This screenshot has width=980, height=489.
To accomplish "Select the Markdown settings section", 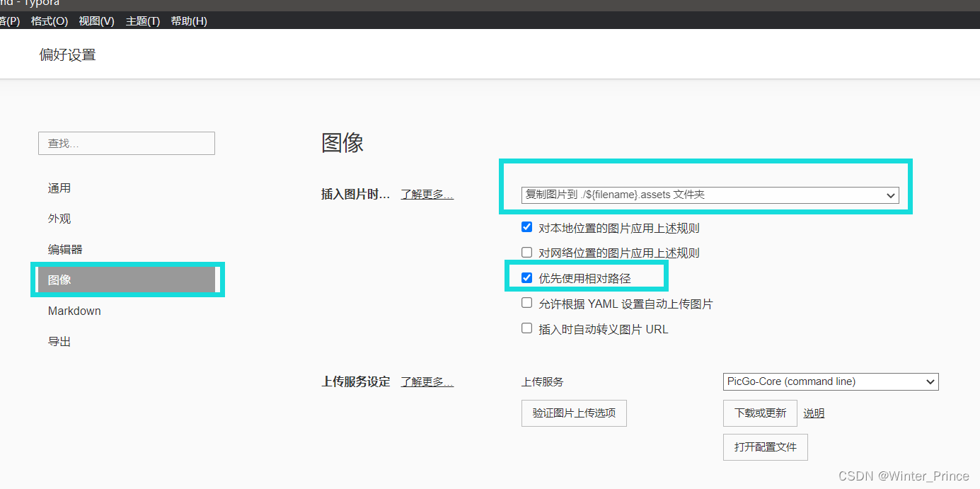I will click(x=74, y=311).
